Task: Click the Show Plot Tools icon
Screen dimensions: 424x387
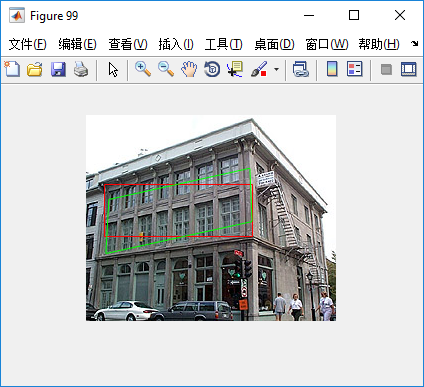Action: click(x=409, y=69)
